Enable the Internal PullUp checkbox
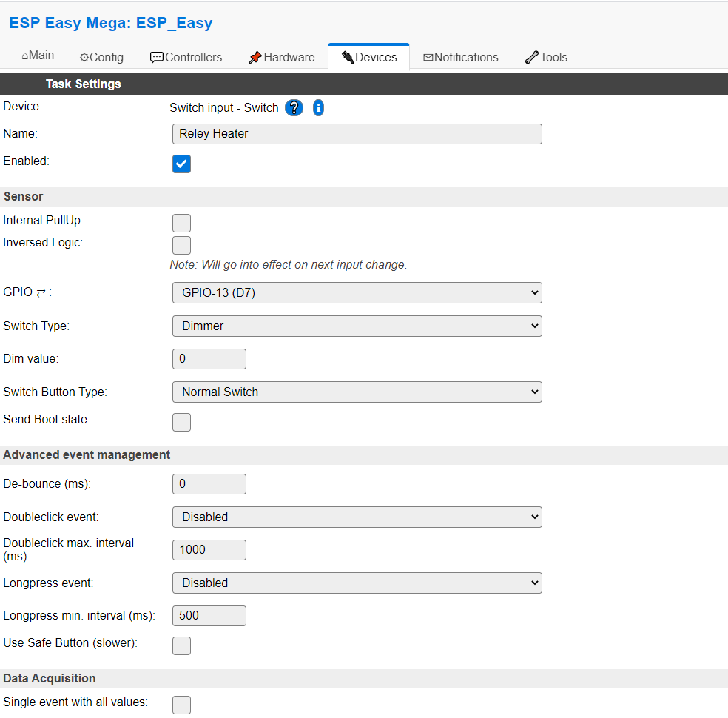The image size is (728, 718). click(181, 223)
